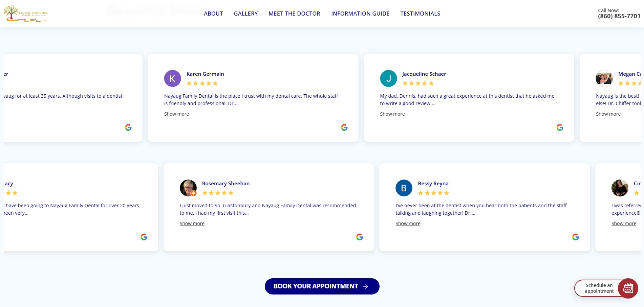Click the Google icon on Rosemary Sheehan's review
Viewport: 644px width, 307px height.
coord(360,237)
